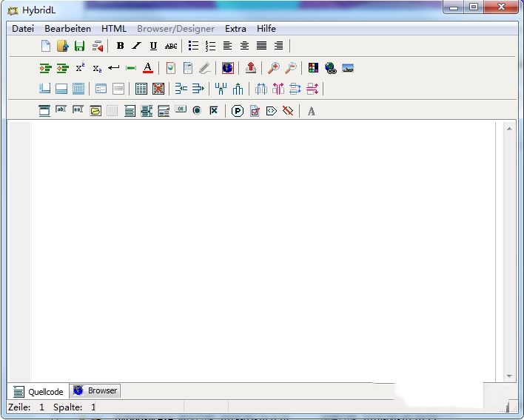Toggle Bold text formatting
Viewport: 524px width, 420px height.
(120, 46)
